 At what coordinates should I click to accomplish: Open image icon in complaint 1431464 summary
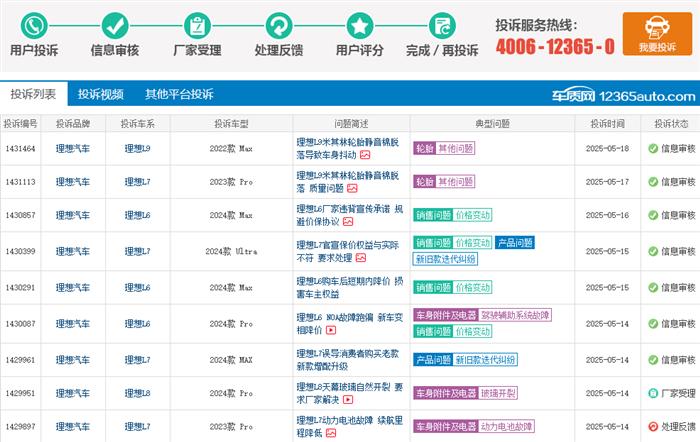[x=365, y=155]
